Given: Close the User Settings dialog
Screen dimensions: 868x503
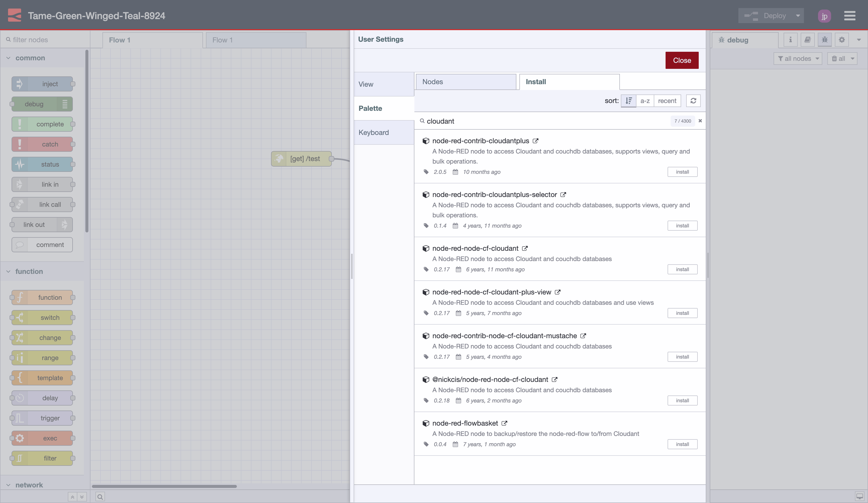Looking at the screenshot, I should coord(682,60).
